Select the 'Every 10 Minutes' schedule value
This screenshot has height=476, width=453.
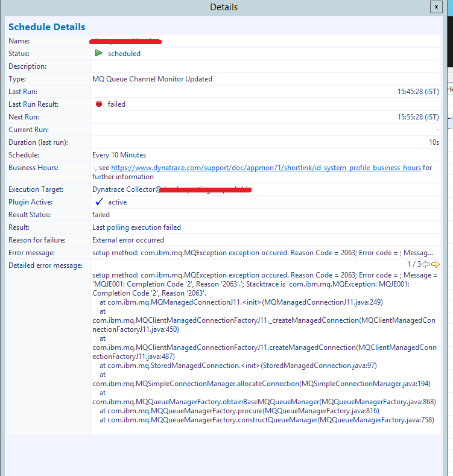click(119, 155)
